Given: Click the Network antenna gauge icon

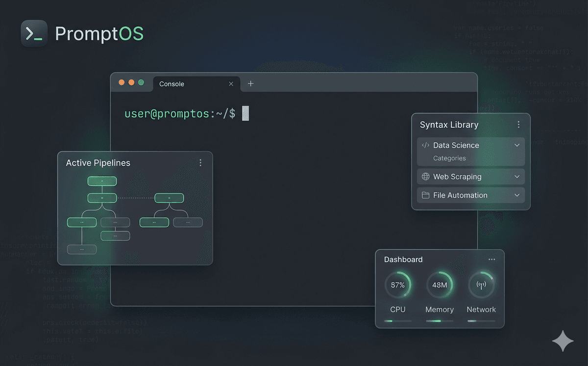Looking at the screenshot, I should [x=481, y=285].
